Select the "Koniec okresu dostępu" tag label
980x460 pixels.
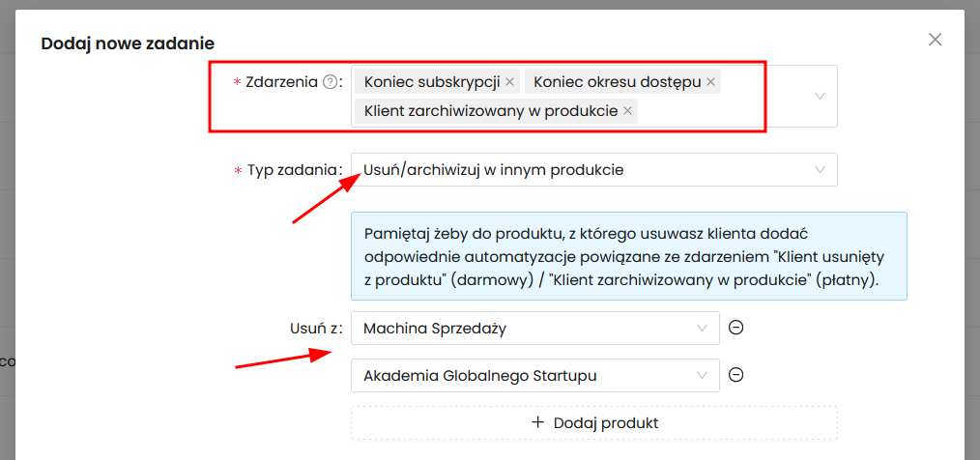point(617,82)
